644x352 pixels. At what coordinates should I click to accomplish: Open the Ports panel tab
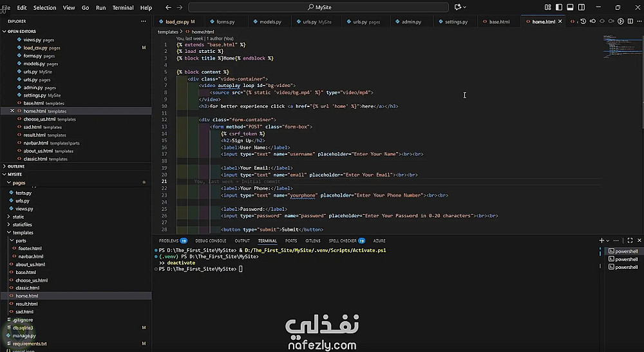click(x=291, y=241)
